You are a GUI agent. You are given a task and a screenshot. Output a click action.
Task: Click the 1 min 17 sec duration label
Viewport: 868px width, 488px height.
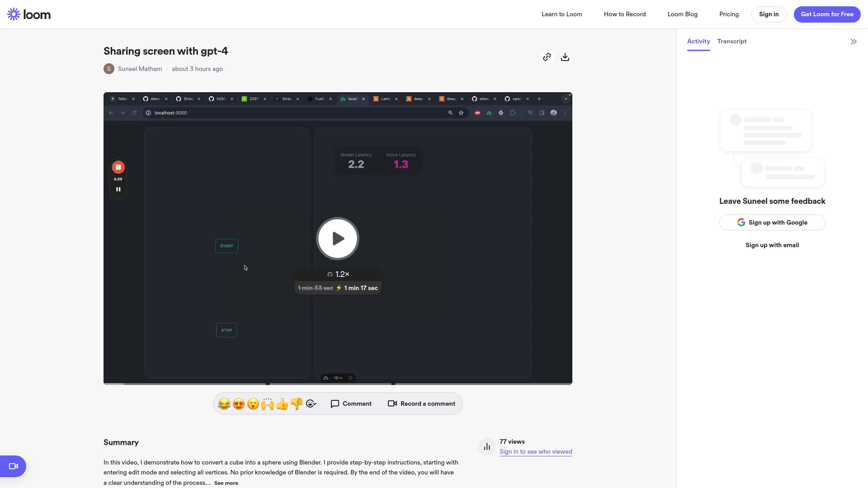[x=361, y=288]
